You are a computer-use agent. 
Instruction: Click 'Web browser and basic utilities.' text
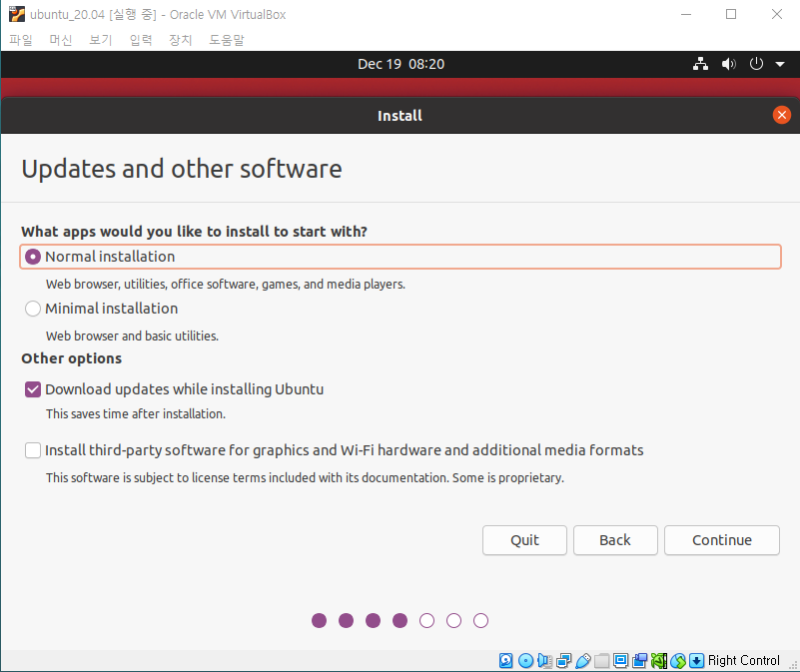pos(132,336)
